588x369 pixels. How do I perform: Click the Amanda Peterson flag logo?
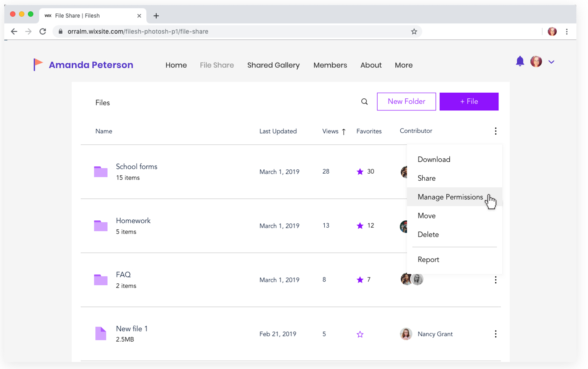tap(38, 64)
